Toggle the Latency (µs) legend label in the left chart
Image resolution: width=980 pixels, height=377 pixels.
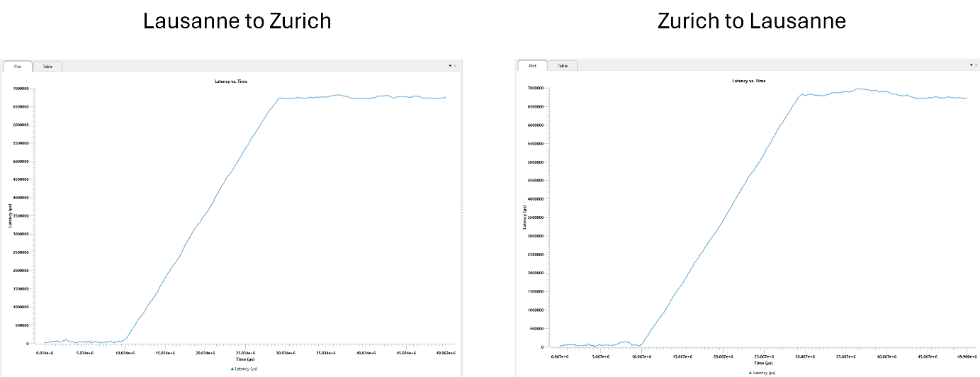[x=247, y=369]
